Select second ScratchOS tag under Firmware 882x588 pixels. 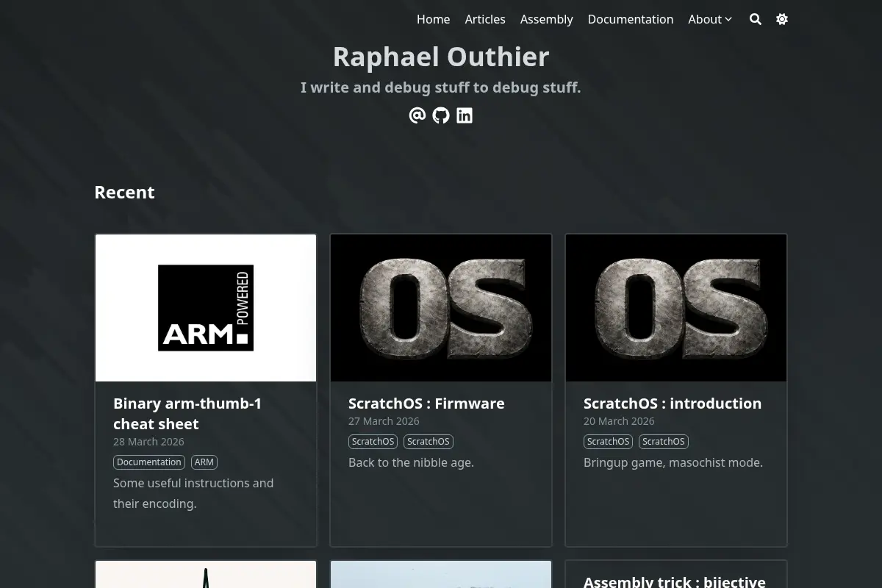(429, 442)
